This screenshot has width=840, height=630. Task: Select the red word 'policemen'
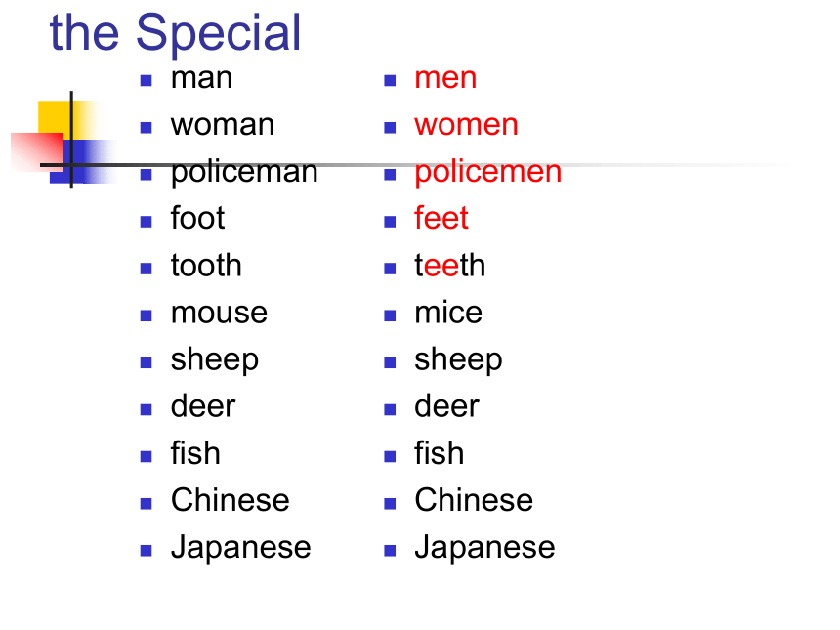(488, 174)
